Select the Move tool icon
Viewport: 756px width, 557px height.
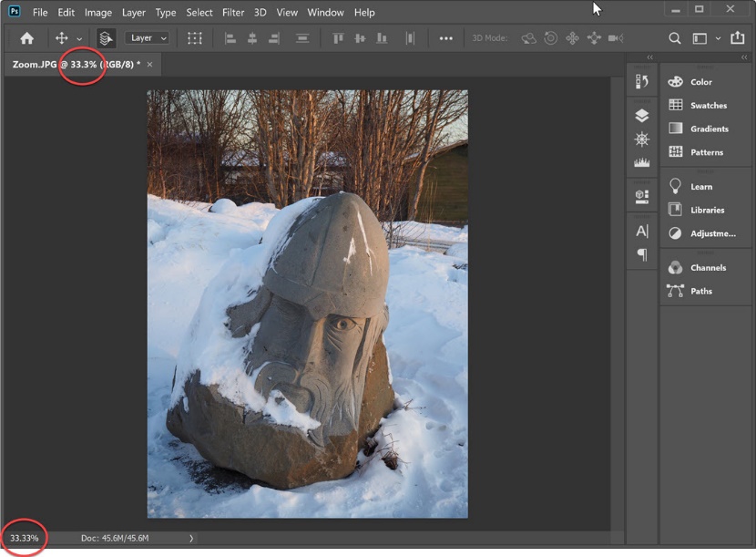click(x=62, y=38)
